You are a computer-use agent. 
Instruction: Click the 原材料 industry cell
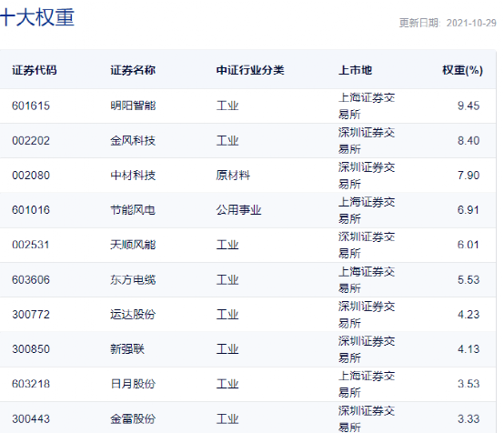click(233, 176)
